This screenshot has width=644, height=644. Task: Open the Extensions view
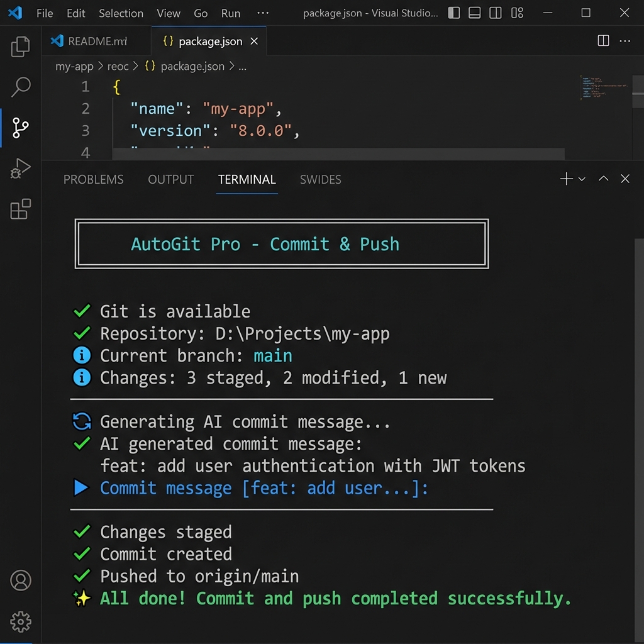tap(21, 209)
